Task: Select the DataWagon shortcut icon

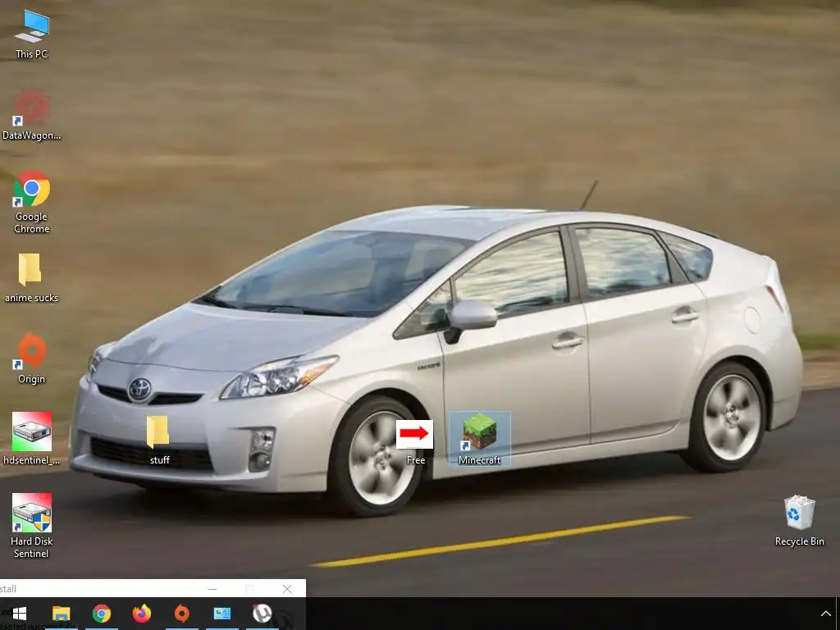Action: pyautogui.click(x=32, y=107)
